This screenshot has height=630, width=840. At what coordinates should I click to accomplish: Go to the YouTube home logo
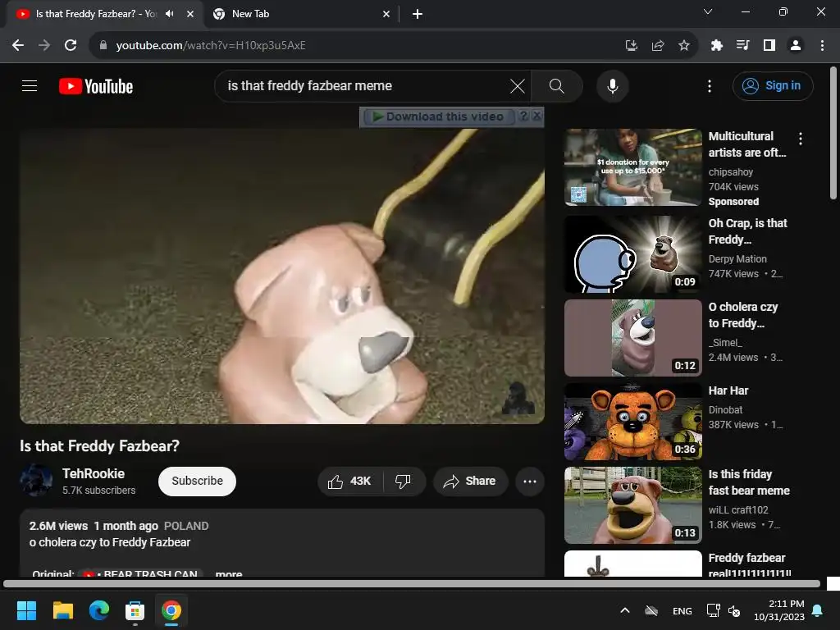point(96,86)
